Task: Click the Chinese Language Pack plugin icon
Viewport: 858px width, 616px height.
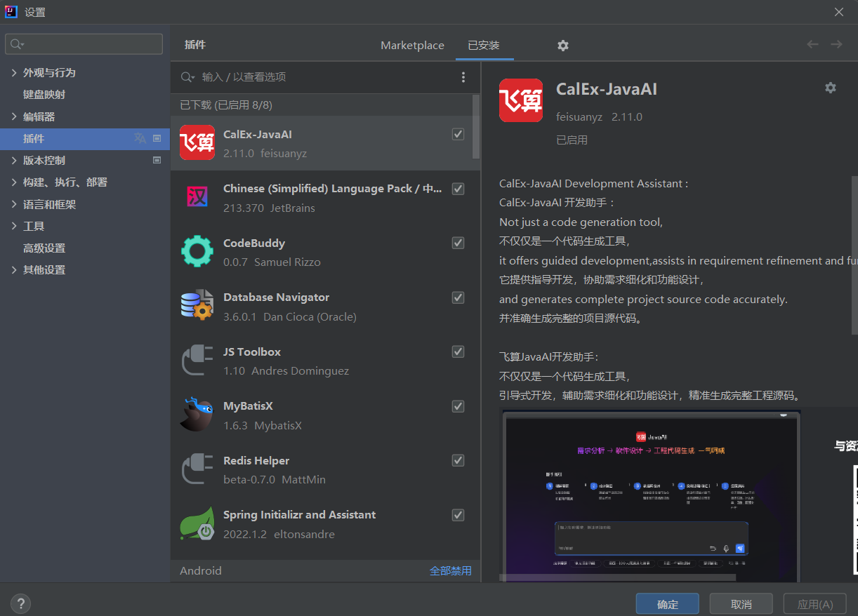Action: pyautogui.click(x=197, y=198)
